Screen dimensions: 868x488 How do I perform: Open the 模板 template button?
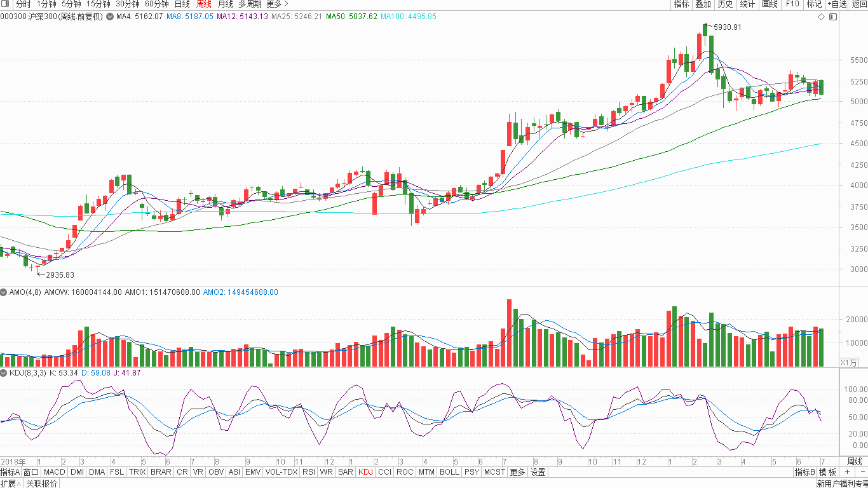827,472
